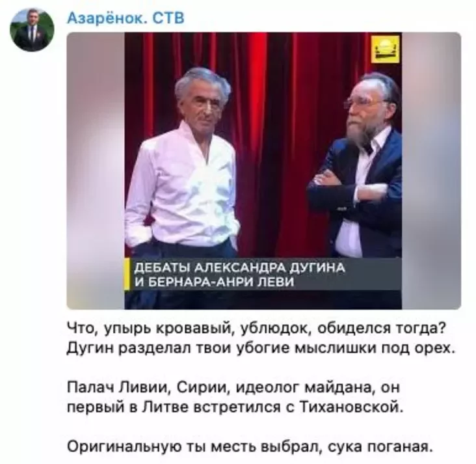Click the blurred left margin of the image
This screenshot has width=476, height=464.
tap(96, 171)
